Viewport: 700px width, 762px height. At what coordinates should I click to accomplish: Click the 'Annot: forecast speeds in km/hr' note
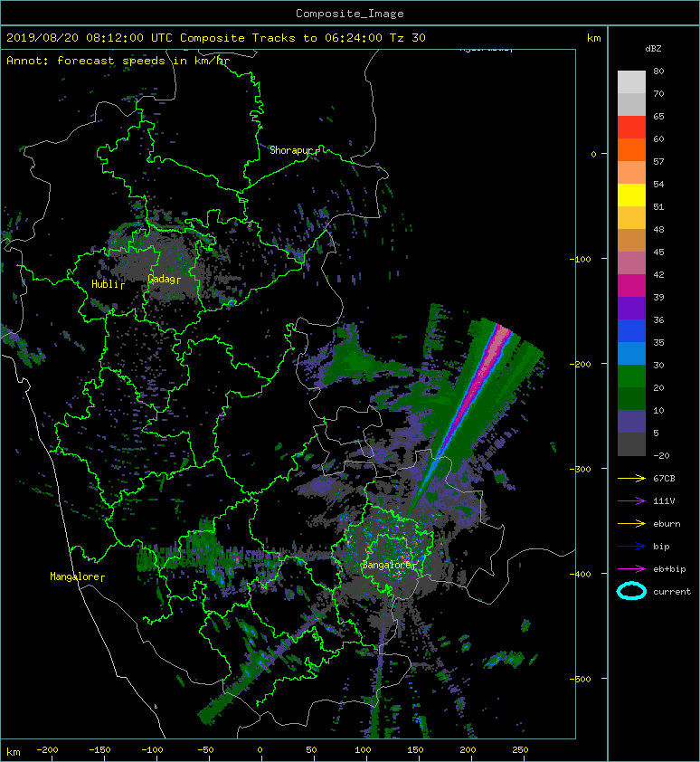(118, 61)
